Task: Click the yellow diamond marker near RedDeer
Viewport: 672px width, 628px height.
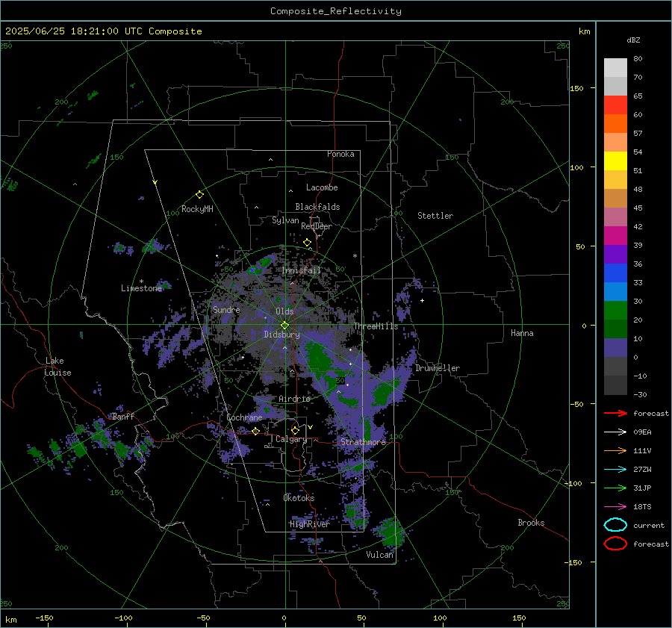Action: click(x=307, y=243)
